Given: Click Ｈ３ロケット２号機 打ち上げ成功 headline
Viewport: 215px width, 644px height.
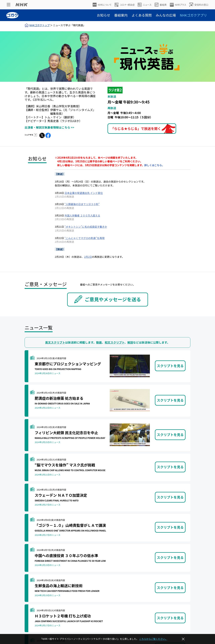Looking at the screenshot, I should (63, 616).
